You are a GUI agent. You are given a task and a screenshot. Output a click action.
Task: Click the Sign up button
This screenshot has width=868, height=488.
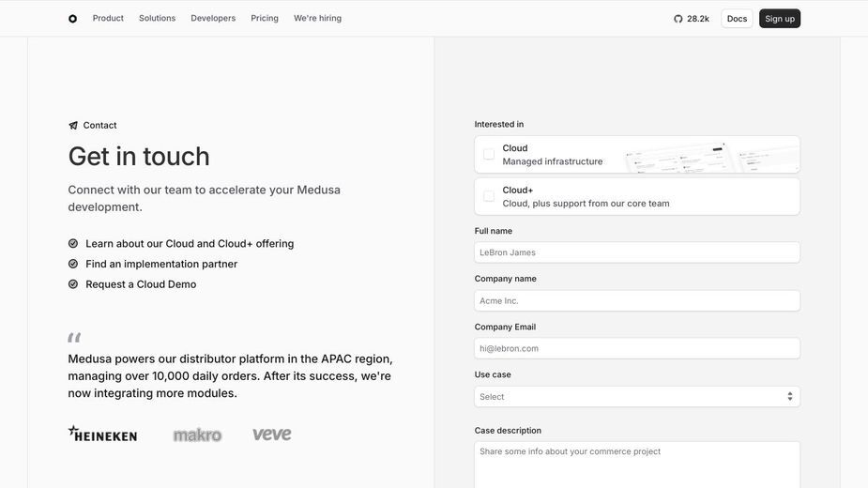(780, 19)
